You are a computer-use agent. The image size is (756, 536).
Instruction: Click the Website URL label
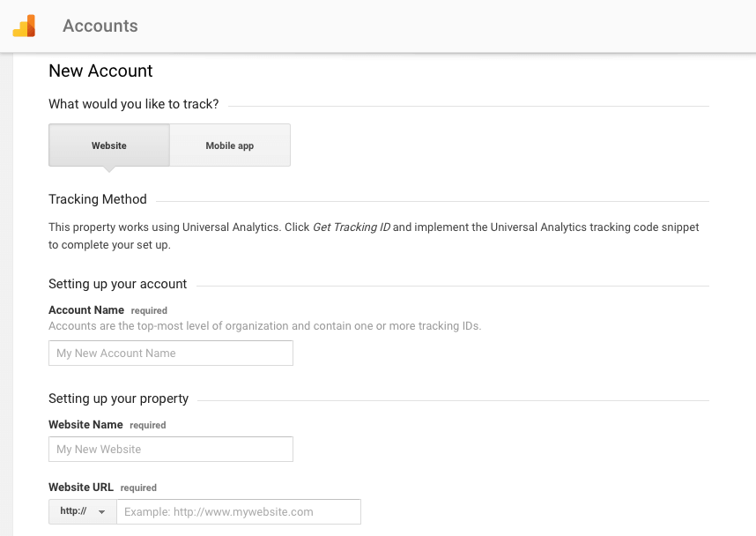pos(81,488)
